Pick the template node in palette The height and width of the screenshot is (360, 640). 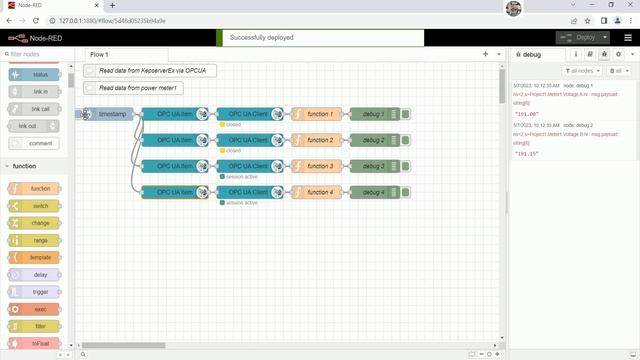click(34, 258)
